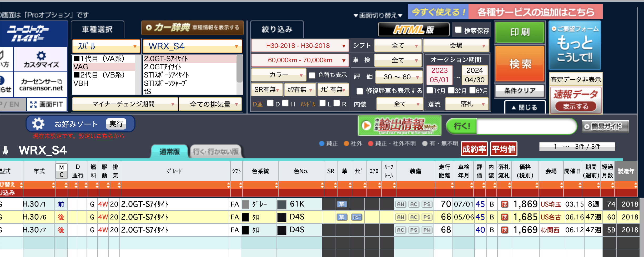Open the WRX_S4 model dropdown
The width and height of the screenshot is (644, 257).
[x=192, y=46]
